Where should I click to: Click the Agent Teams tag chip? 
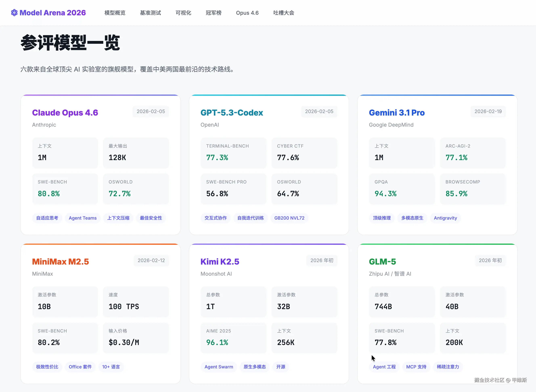click(82, 218)
